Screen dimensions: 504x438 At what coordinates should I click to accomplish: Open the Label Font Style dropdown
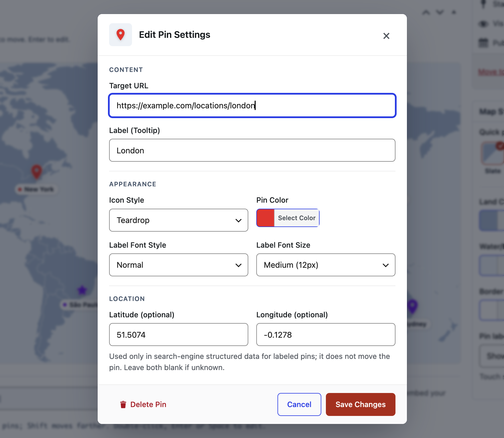tap(179, 265)
